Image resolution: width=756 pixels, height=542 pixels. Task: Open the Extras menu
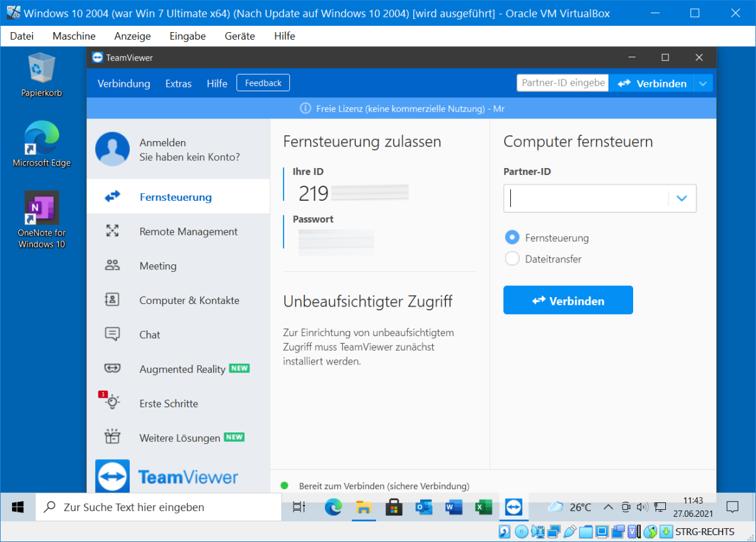pyautogui.click(x=178, y=83)
